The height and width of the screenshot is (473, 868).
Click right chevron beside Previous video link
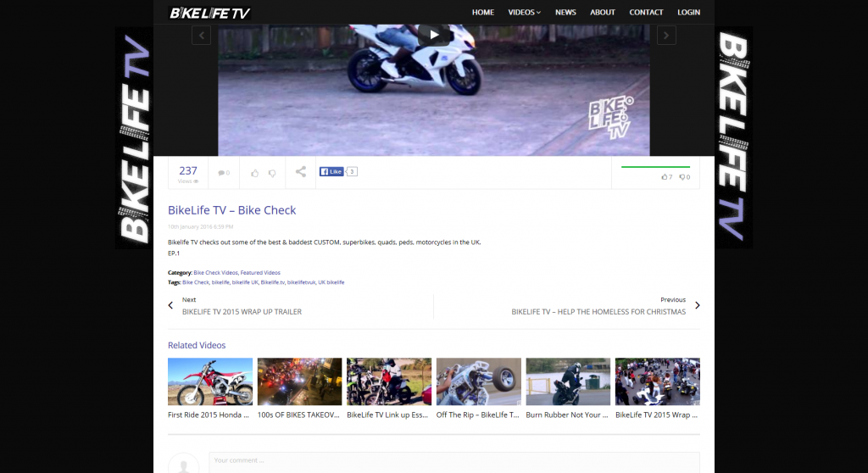pos(697,305)
